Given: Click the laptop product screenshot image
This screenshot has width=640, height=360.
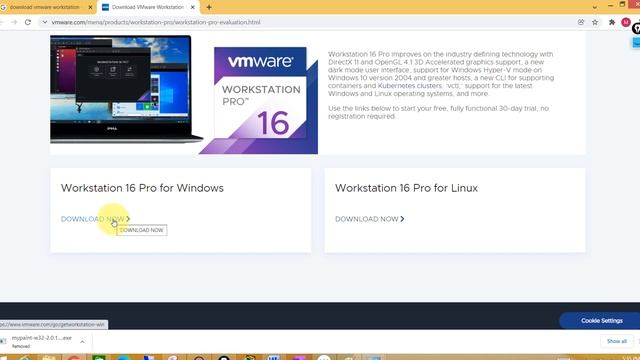Looking at the screenshot, I should click(126, 89).
